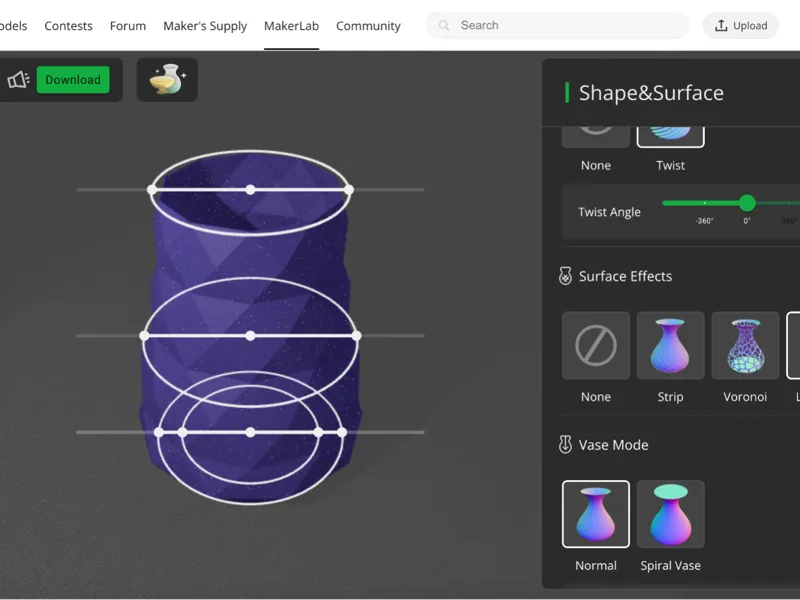Open the vase generator icon button
800x600 pixels.
point(167,80)
